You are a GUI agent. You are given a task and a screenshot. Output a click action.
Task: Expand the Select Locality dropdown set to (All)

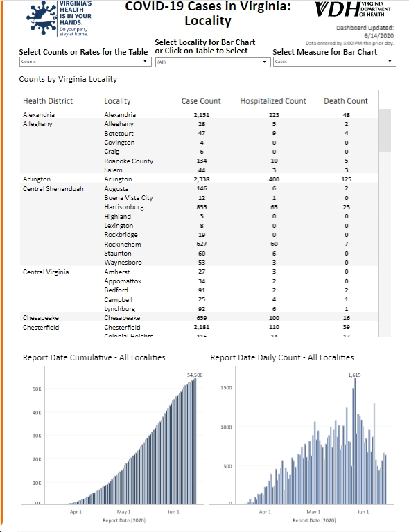(x=213, y=62)
